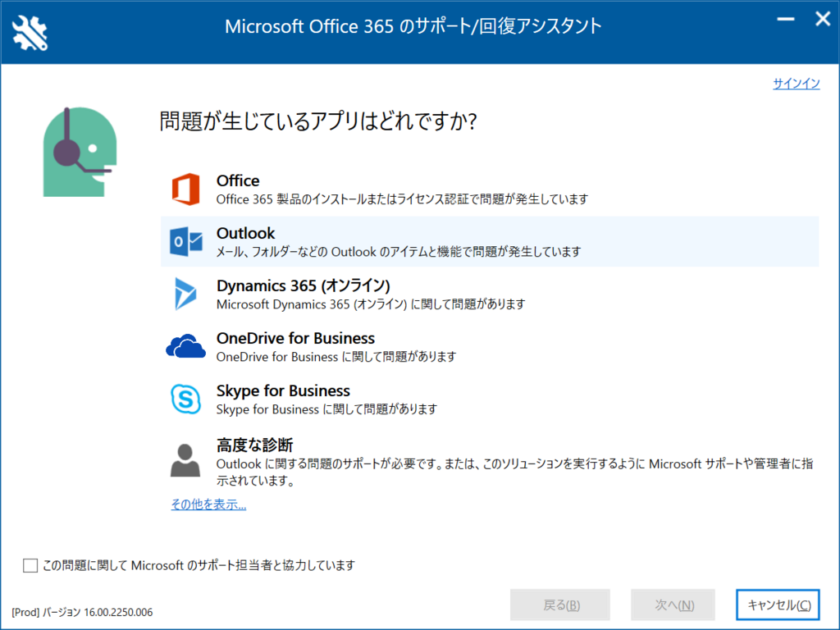Click the orange Office logo icon
Image resolution: width=840 pixels, height=630 pixels.
click(x=186, y=189)
